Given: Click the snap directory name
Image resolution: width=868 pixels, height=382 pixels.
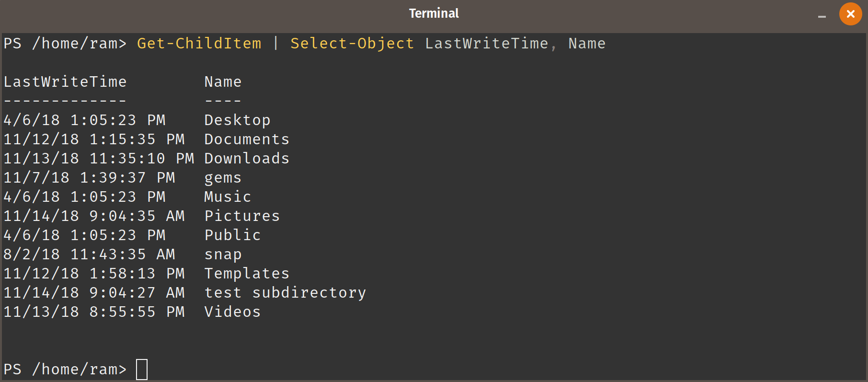Looking at the screenshot, I should (x=223, y=255).
